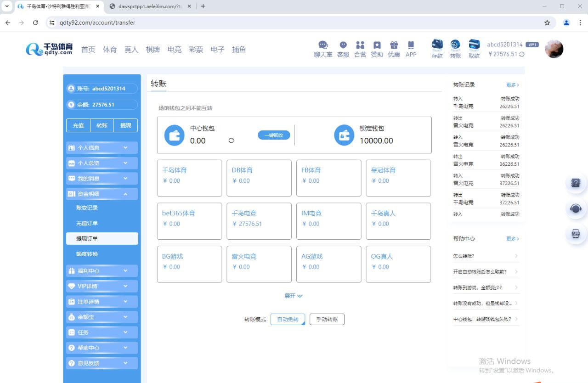This screenshot has height=383, width=588.
Task: Bookmark this page with the star icon
Action: (x=547, y=23)
